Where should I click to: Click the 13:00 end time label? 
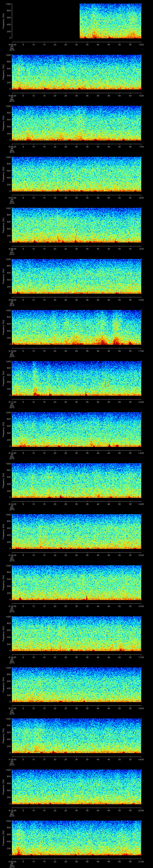coord(141,453)
